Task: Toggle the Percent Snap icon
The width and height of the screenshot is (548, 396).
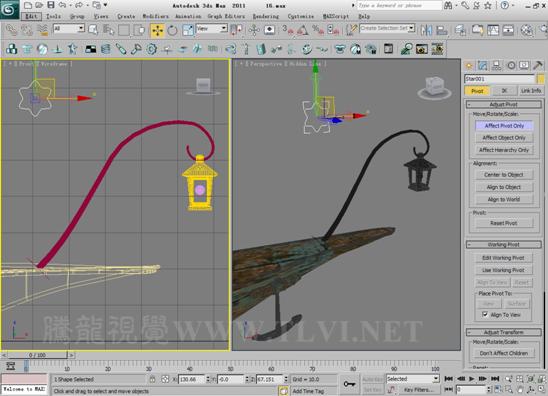Action: coord(318,30)
